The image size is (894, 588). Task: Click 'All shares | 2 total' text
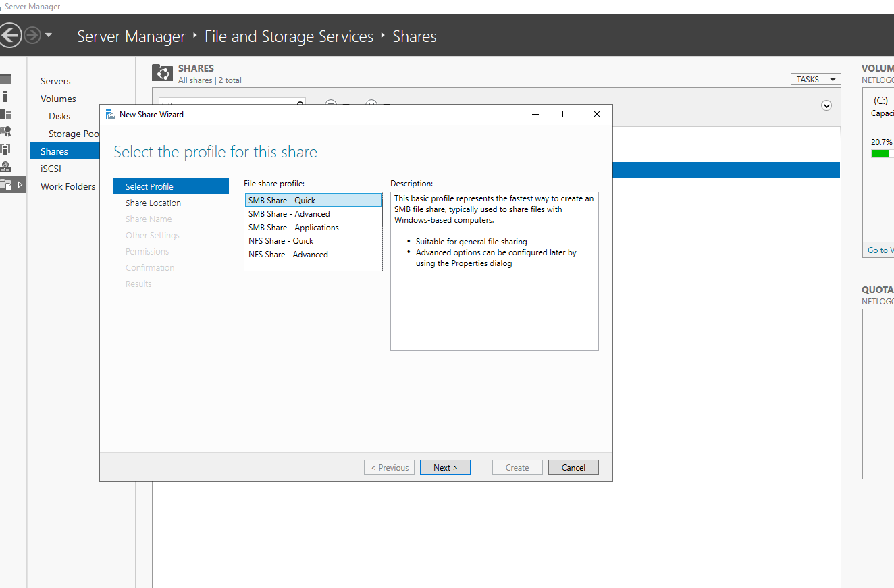pyautogui.click(x=209, y=80)
